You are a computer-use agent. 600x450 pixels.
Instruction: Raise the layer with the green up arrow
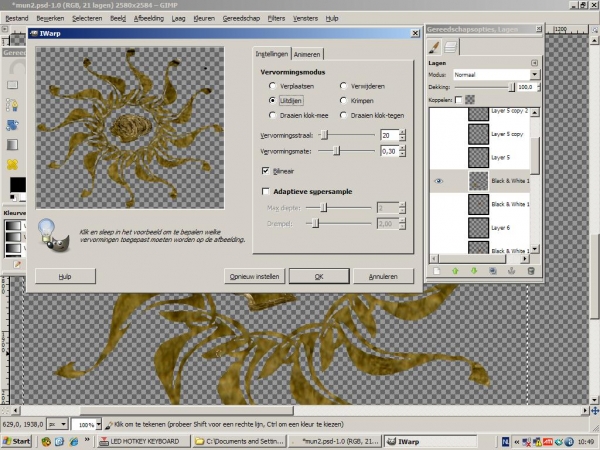455,271
